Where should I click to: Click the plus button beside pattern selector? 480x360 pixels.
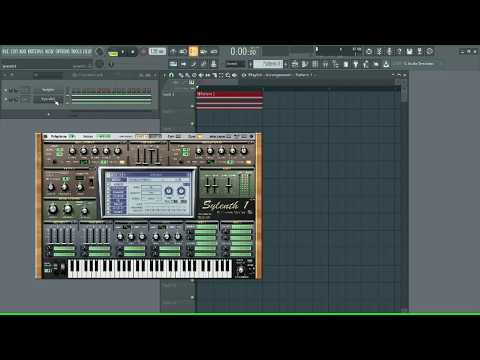coord(286,64)
